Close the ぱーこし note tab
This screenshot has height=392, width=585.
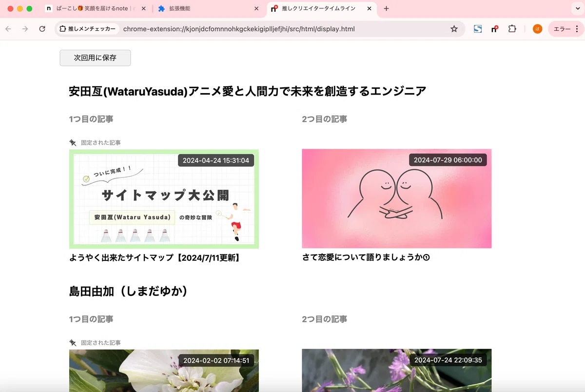pyautogui.click(x=143, y=9)
